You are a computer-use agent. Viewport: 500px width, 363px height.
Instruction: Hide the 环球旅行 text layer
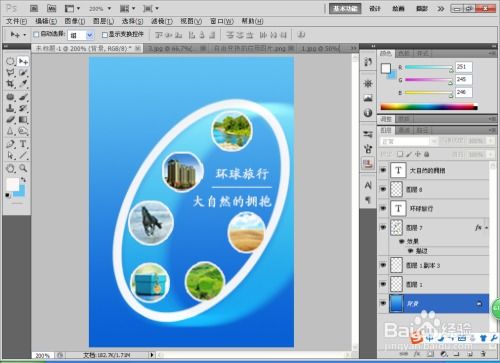pos(383,208)
